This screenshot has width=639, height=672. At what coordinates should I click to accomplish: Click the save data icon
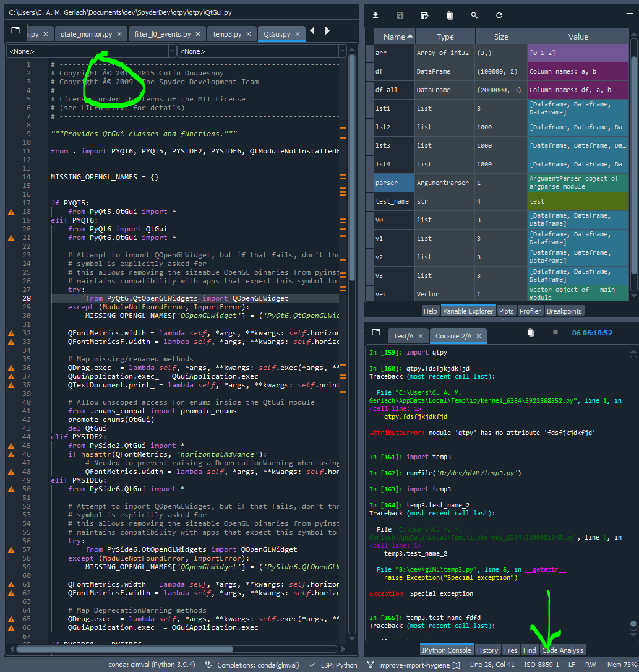click(400, 15)
